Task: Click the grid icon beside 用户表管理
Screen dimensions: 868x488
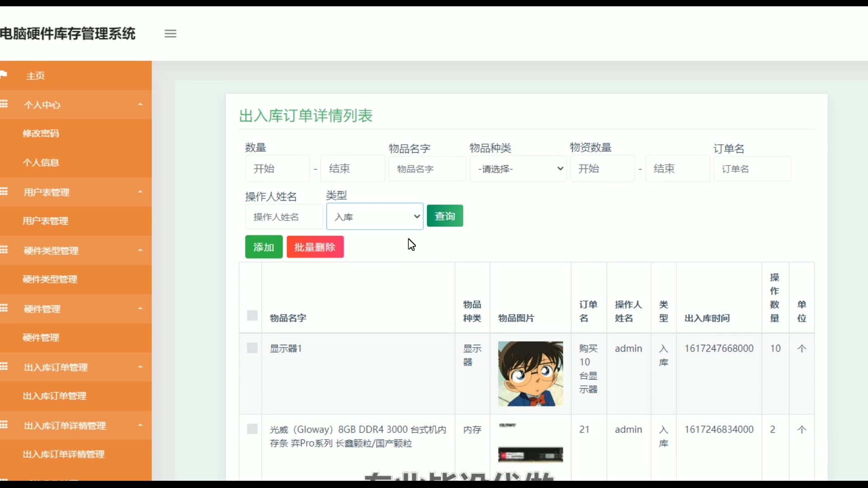Action: coord(4,192)
